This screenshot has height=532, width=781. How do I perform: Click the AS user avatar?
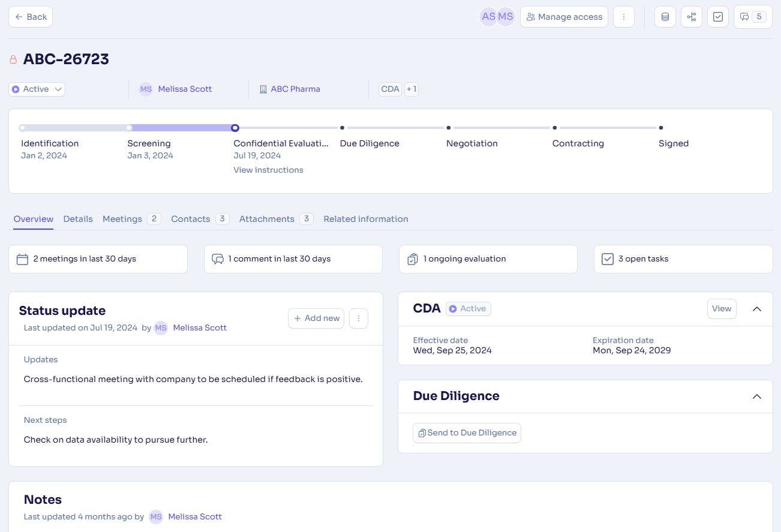point(488,17)
